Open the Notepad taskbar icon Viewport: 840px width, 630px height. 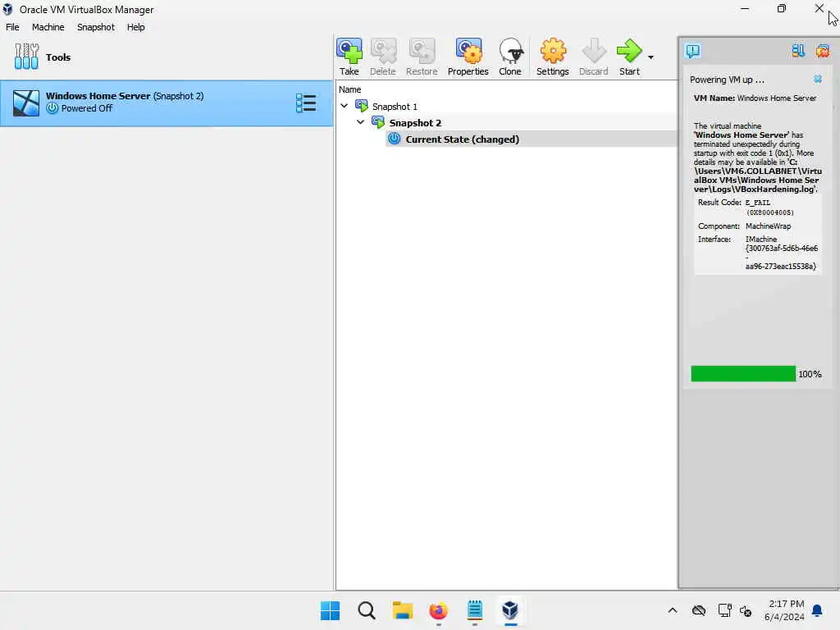coord(475,610)
